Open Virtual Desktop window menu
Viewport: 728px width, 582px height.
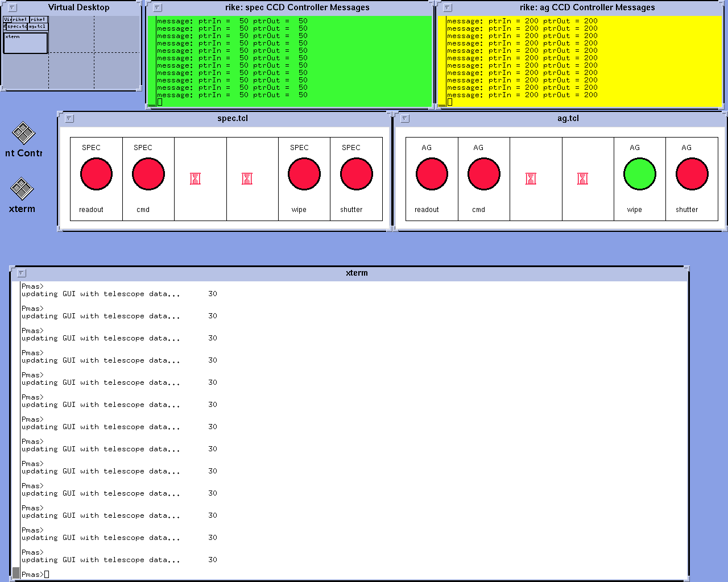coord(13,8)
